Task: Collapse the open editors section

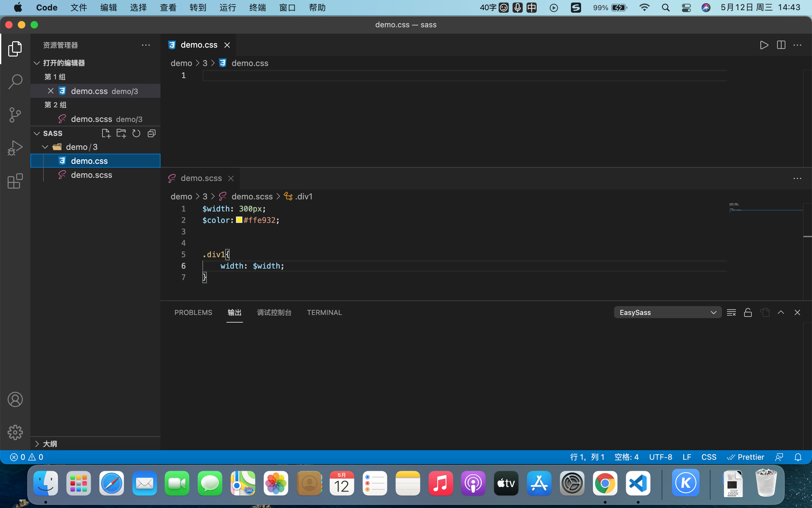Action: pyautogui.click(x=37, y=63)
